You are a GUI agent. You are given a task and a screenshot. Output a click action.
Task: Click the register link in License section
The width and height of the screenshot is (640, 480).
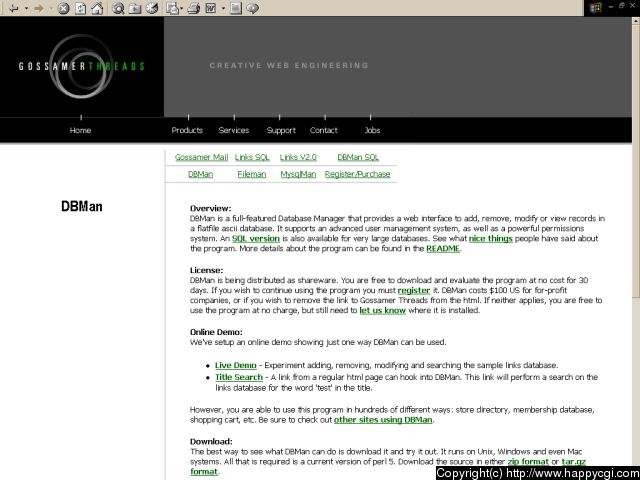coord(414,290)
